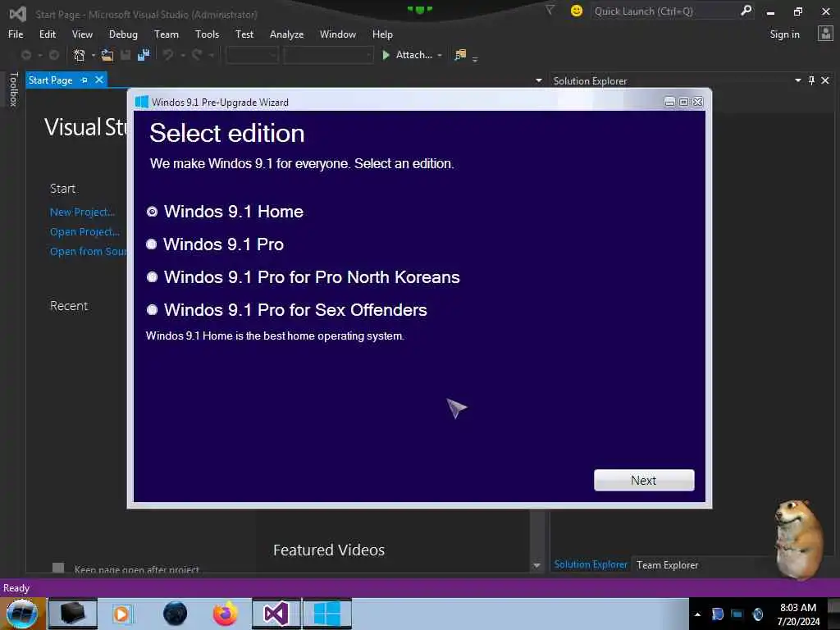Open the Toolbox side tab
Viewport: 840px width, 630px height.
[13, 89]
